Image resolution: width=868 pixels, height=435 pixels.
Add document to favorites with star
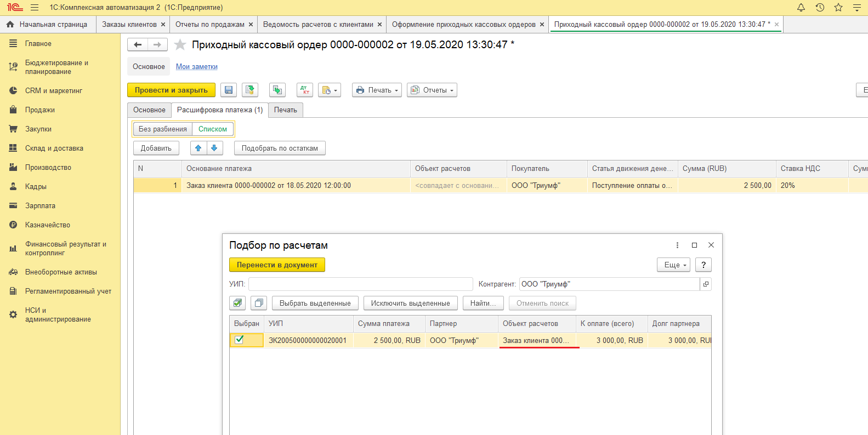pos(180,45)
